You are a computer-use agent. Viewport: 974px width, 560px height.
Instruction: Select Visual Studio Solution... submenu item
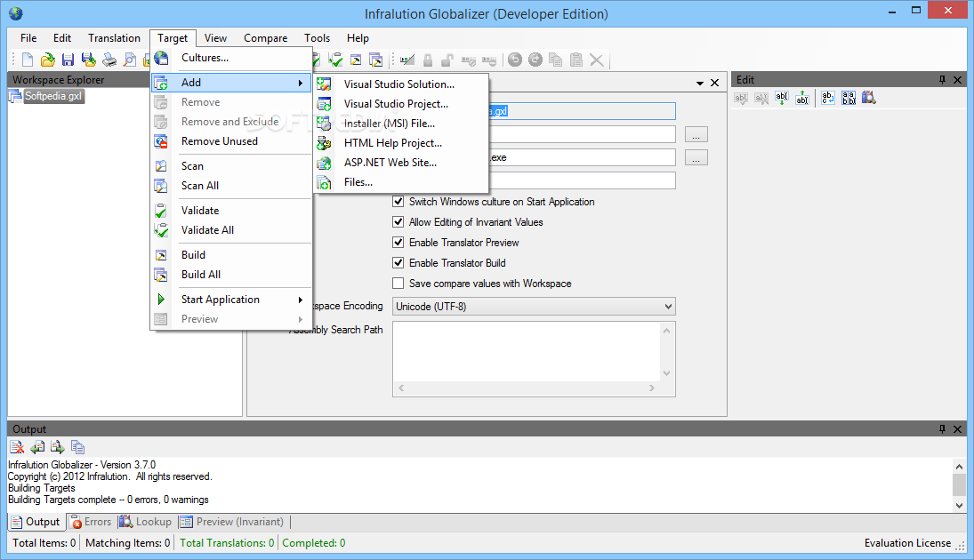tap(401, 84)
